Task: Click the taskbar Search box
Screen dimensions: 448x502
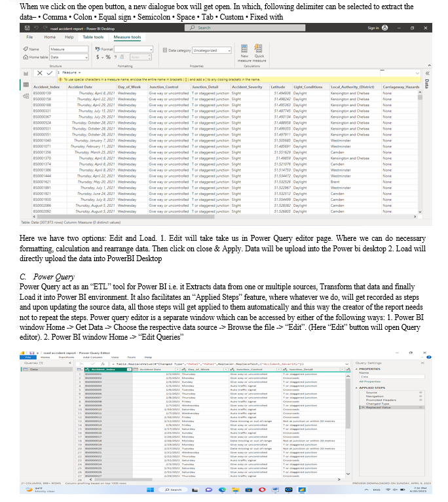Action: click(x=174, y=490)
